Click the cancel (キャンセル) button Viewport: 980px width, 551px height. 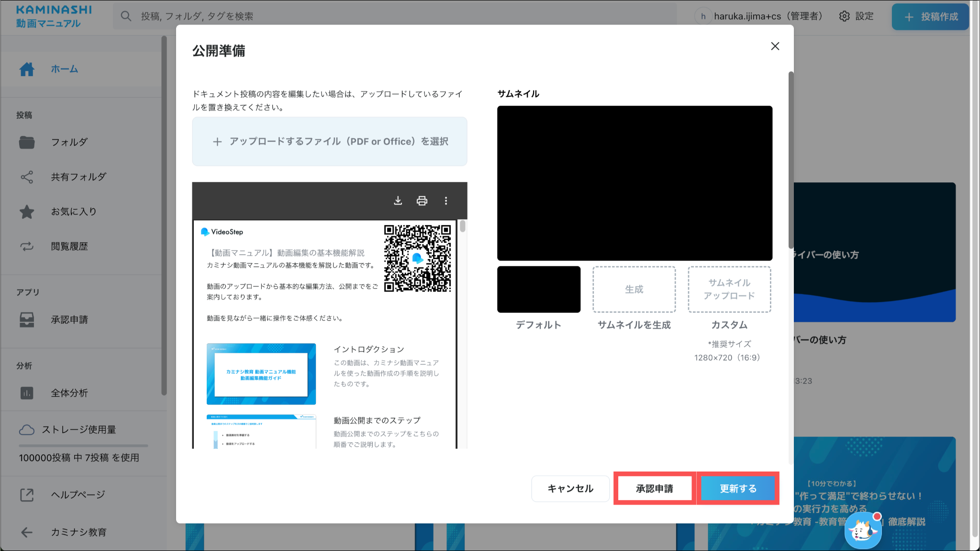pos(570,488)
